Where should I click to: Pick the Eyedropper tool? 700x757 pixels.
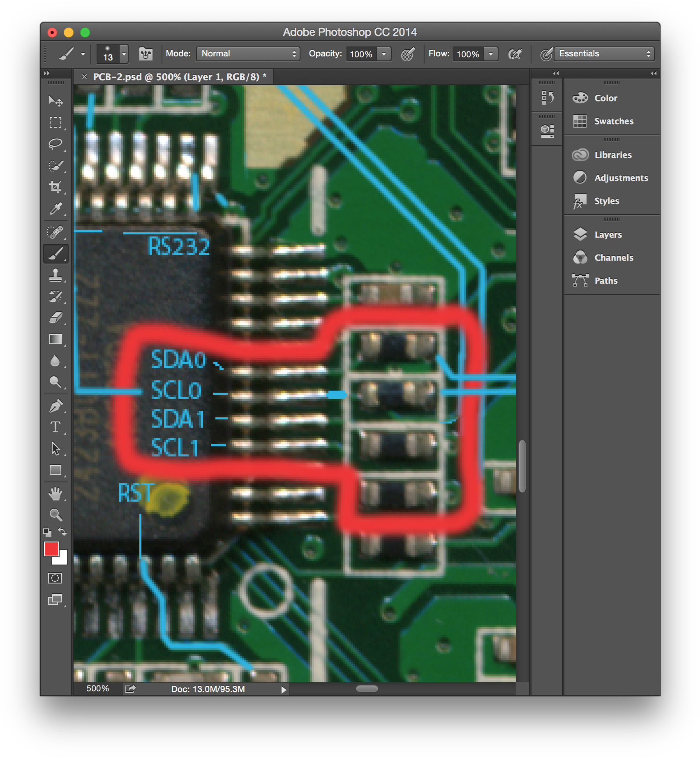[x=56, y=209]
